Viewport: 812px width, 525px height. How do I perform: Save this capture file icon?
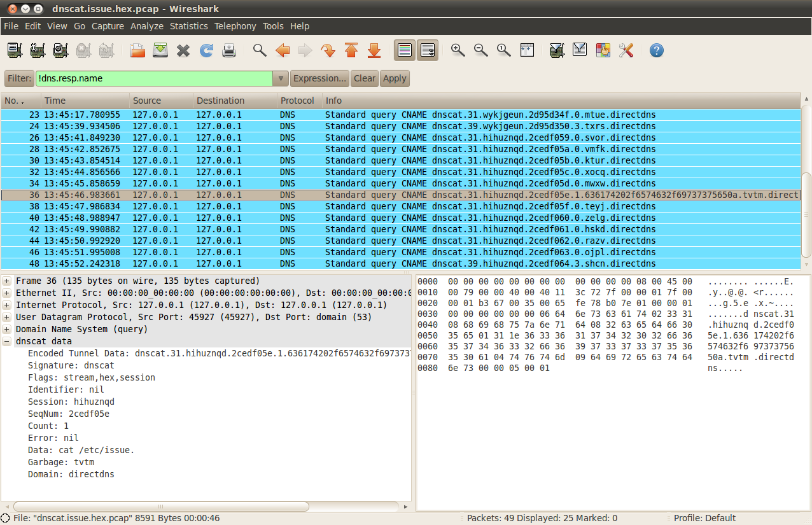(x=160, y=50)
